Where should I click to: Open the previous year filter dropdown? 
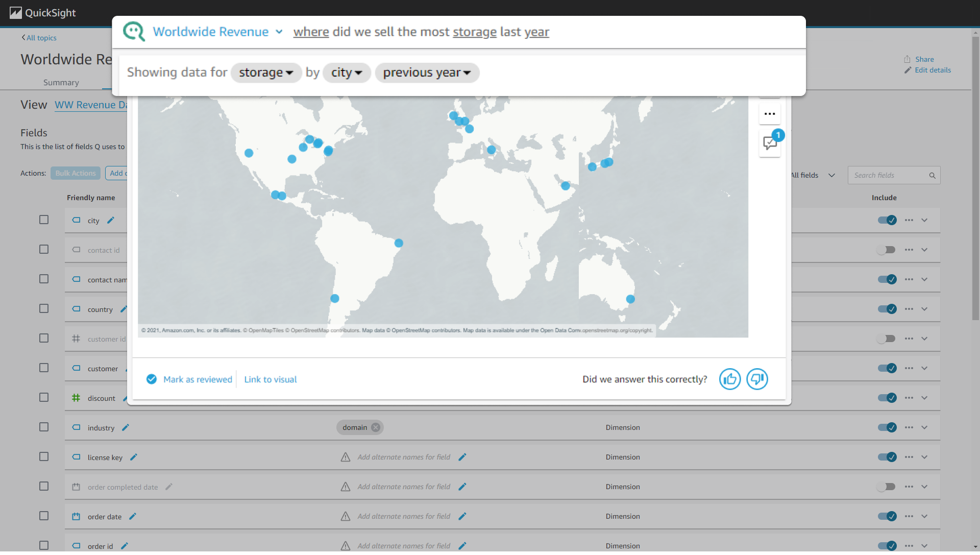427,73
